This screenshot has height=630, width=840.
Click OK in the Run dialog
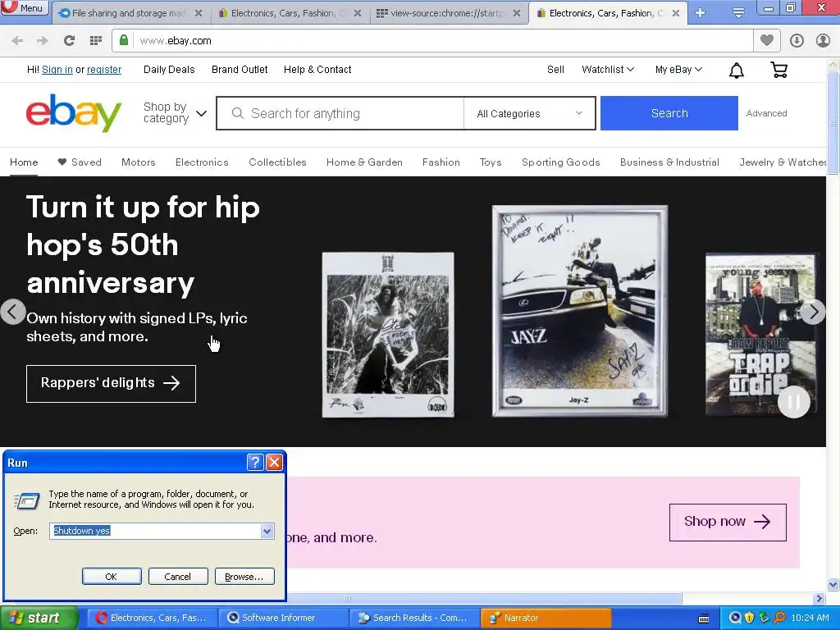112,577
